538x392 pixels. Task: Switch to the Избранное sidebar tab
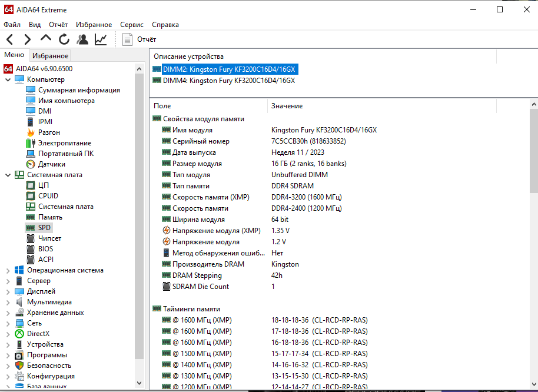(x=51, y=55)
